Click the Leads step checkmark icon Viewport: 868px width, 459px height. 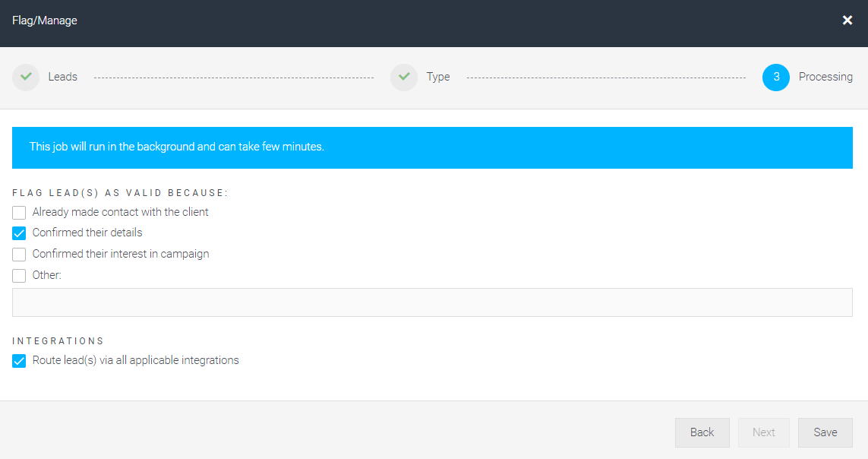pos(26,77)
